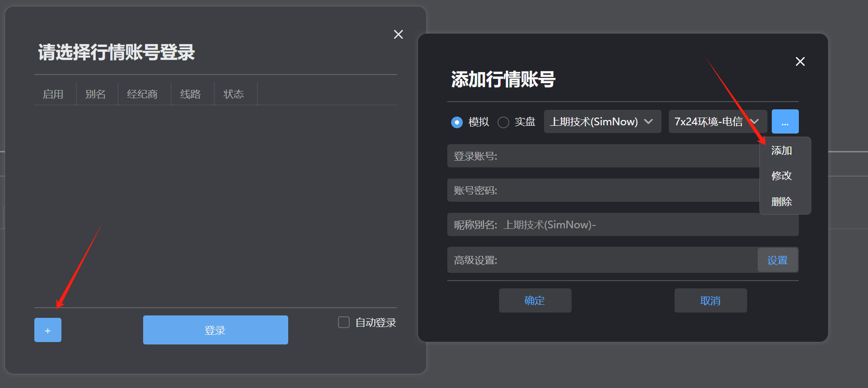This screenshot has height=388, width=868.
Task: Choose 修改 from the popup menu
Action: pyautogui.click(x=781, y=176)
